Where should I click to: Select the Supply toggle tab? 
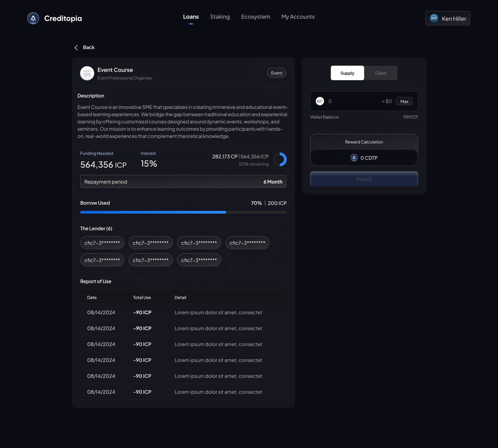(347, 73)
